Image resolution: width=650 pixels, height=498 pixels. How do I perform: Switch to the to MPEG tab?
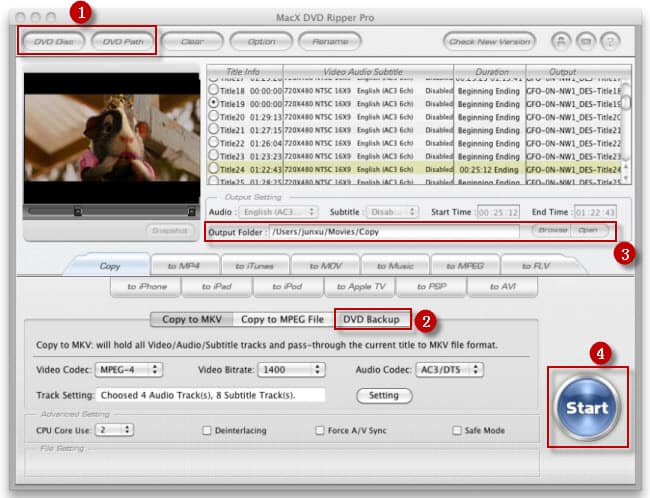coord(465,266)
